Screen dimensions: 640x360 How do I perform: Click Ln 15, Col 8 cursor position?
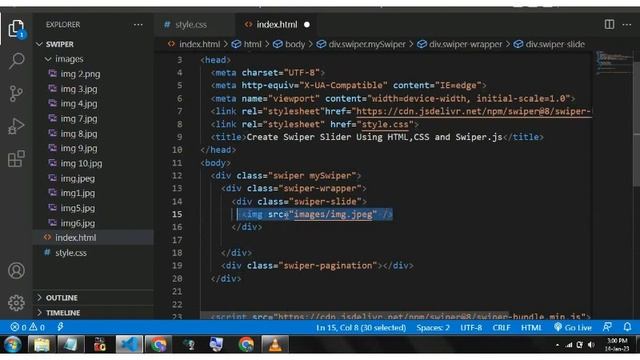click(361, 327)
